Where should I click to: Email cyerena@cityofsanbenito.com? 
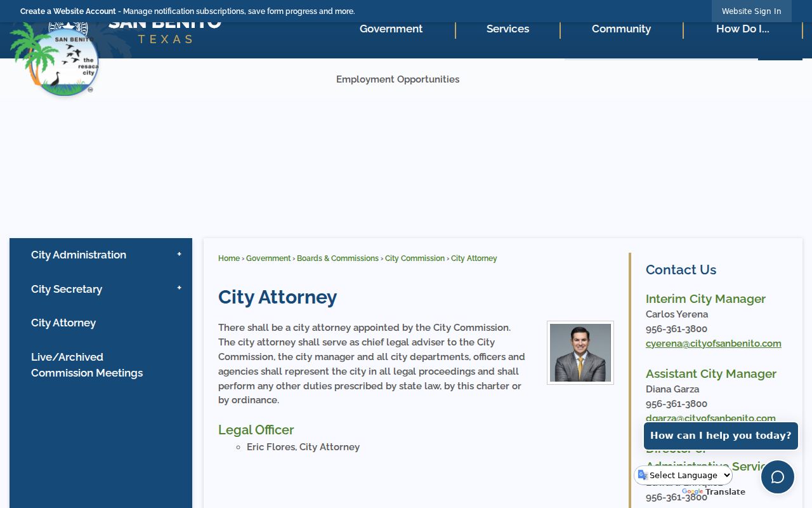714,344
